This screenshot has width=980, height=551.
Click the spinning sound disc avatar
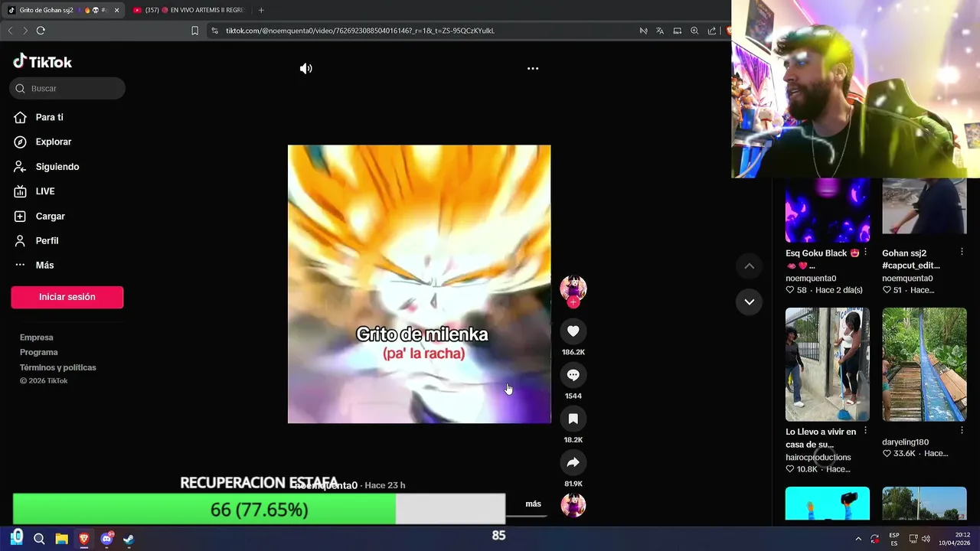573,505
